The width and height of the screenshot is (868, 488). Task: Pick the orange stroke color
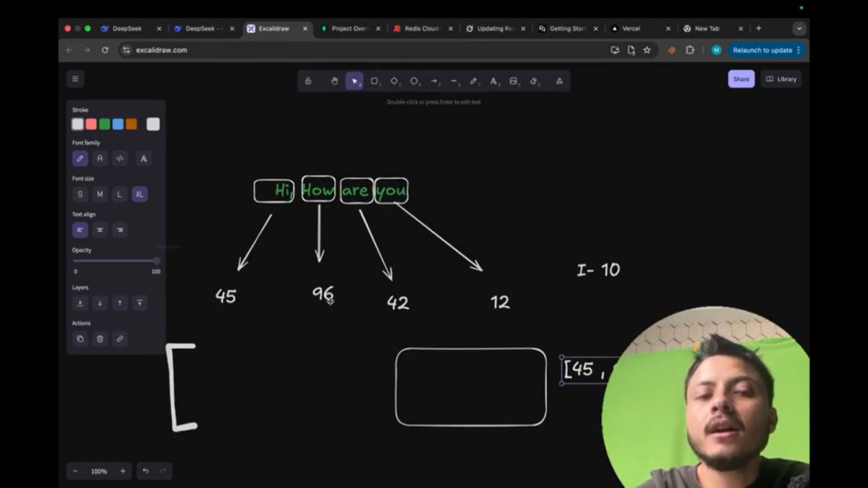(x=131, y=124)
